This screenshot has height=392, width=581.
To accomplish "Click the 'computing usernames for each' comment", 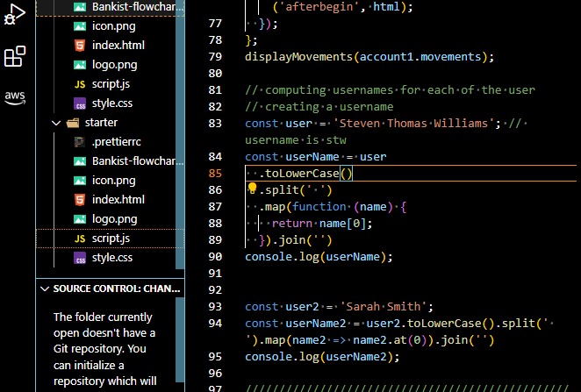I will 390,90.
